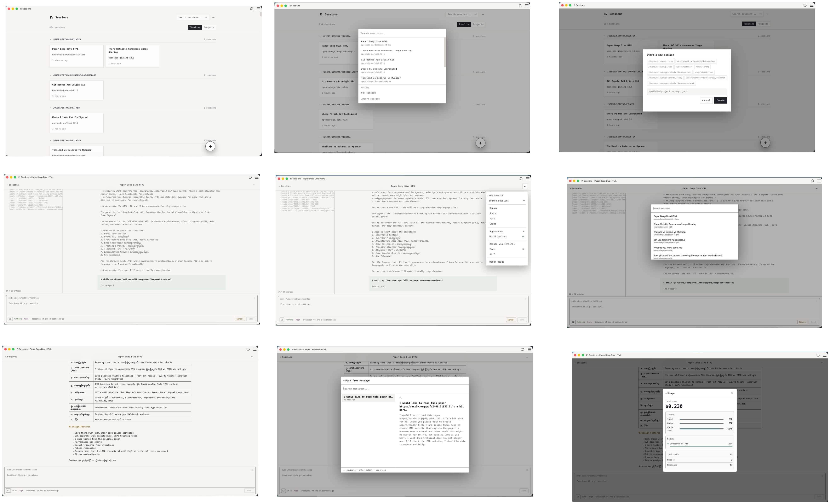Open hamburger menu in undimmed sessions list window

pyautogui.click(x=258, y=9)
